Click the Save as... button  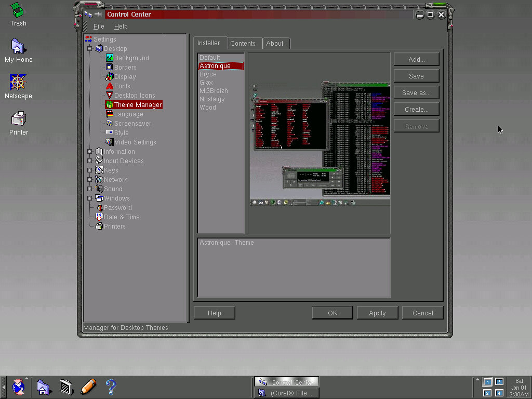pos(416,93)
